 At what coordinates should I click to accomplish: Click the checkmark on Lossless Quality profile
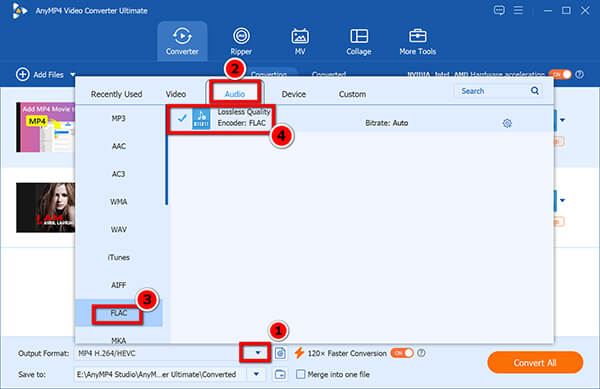tap(182, 118)
